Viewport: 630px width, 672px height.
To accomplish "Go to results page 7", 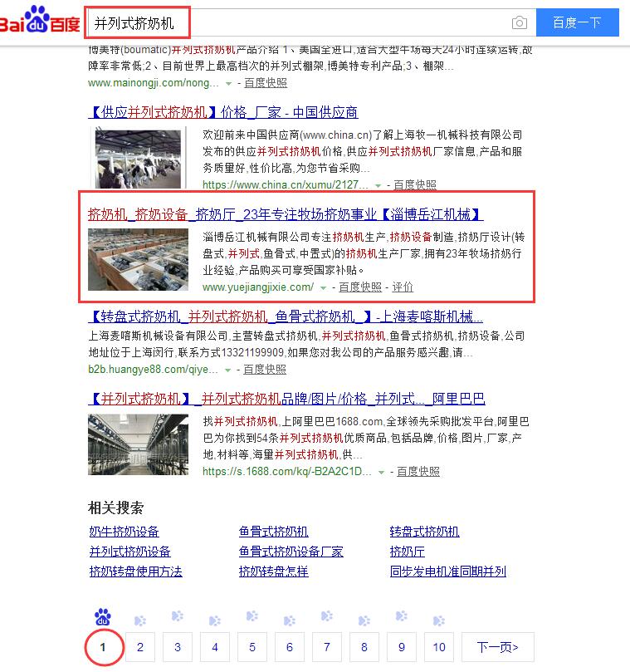I will (x=327, y=647).
